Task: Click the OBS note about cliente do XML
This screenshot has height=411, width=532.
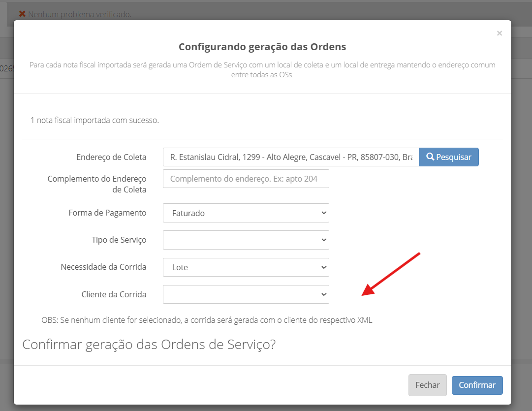Action: [207, 320]
